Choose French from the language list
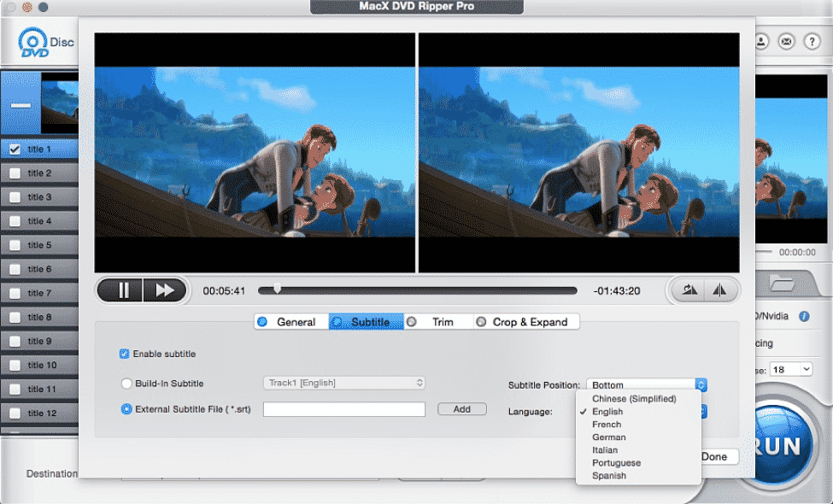The height and width of the screenshot is (504, 833). [x=607, y=424]
